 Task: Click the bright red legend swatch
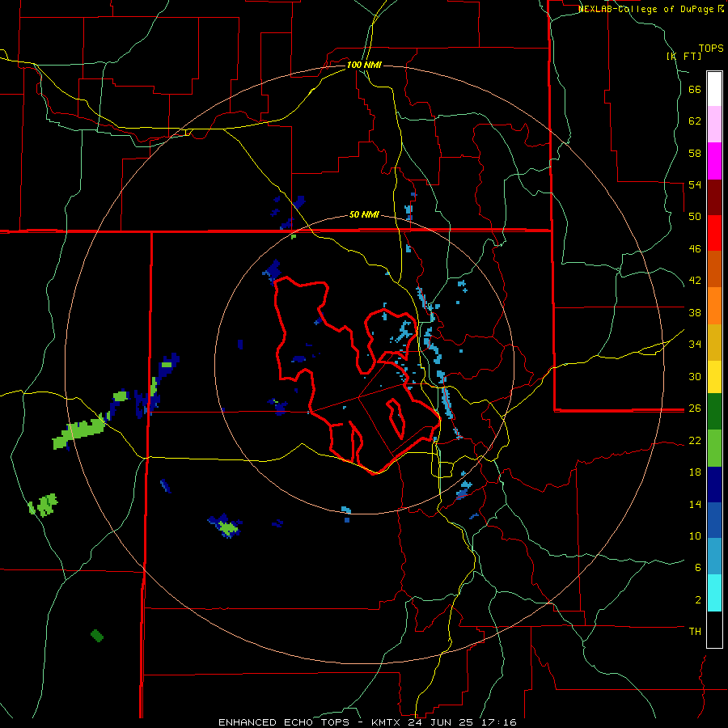click(x=714, y=233)
